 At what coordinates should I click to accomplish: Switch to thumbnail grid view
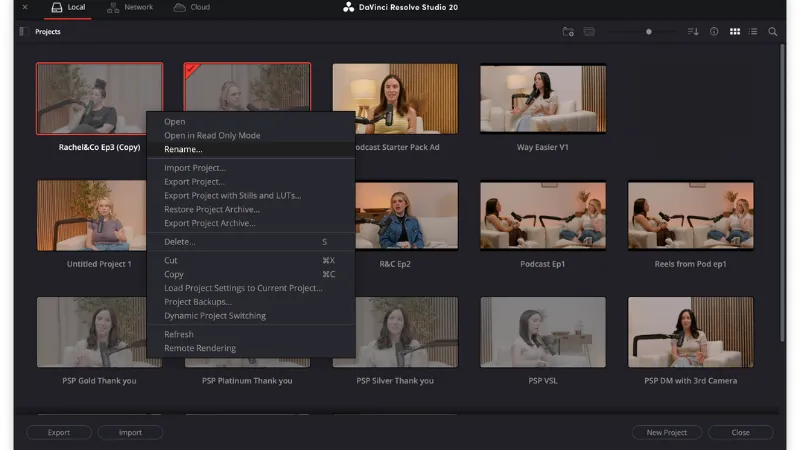(x=735, y=32)
